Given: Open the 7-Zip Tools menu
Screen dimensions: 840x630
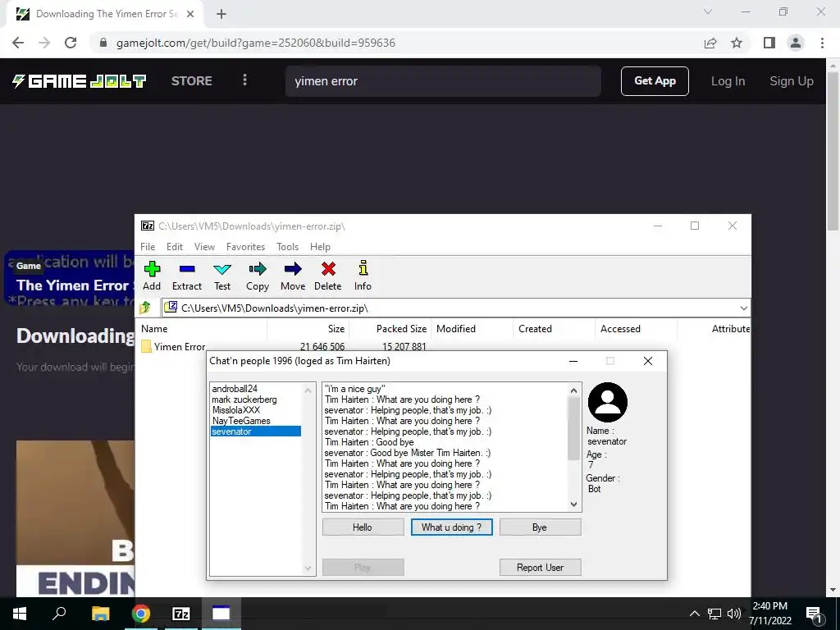Looking at the screenshot, I should point(287,247).
